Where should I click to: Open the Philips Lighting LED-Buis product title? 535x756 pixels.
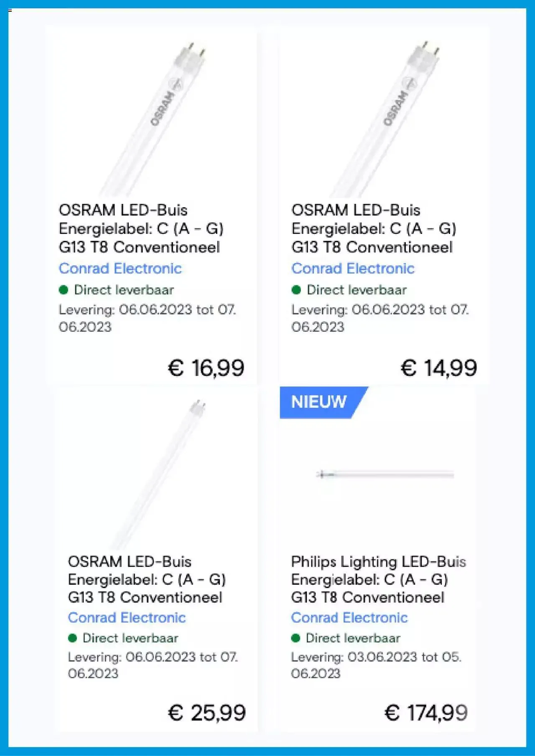(378, 579)
